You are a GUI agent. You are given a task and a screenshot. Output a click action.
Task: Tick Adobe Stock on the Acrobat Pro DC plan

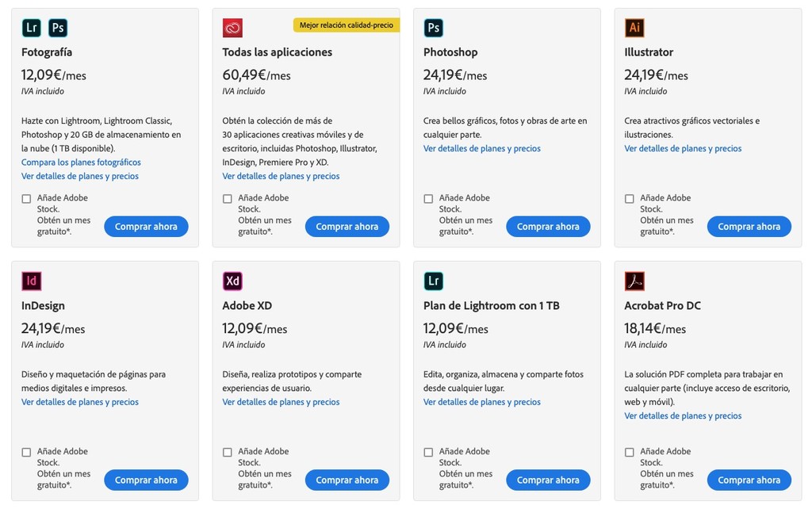pyautogui.click(x=629, y=452)
